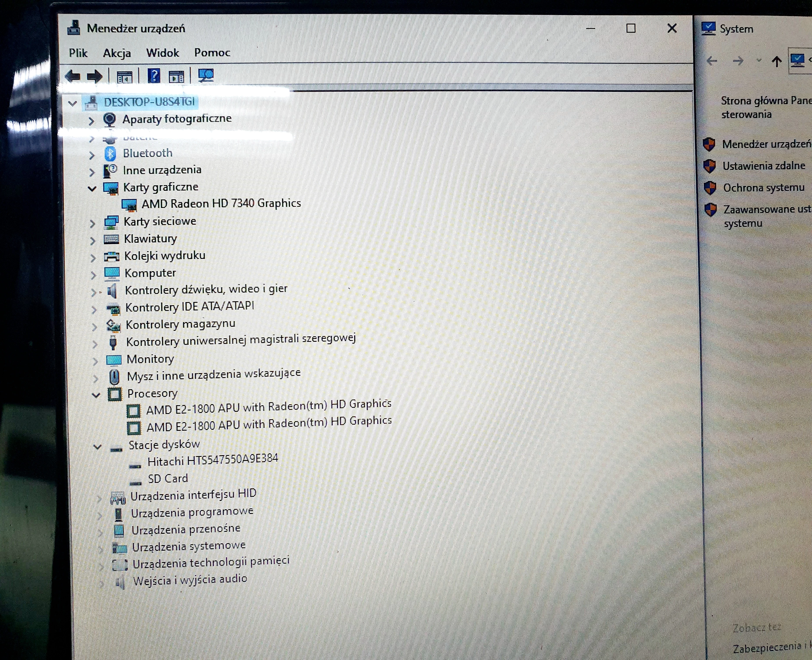Select Urządzenia technologii pamięci category
The width and height of the screenshot is (812, 660).
click(x=211, y=562)
